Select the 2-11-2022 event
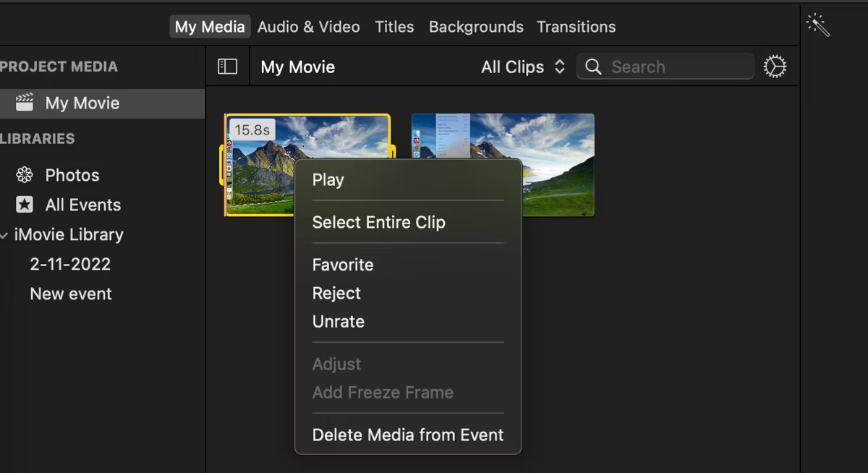Screen dimensions: 868x473 point(70,264)
